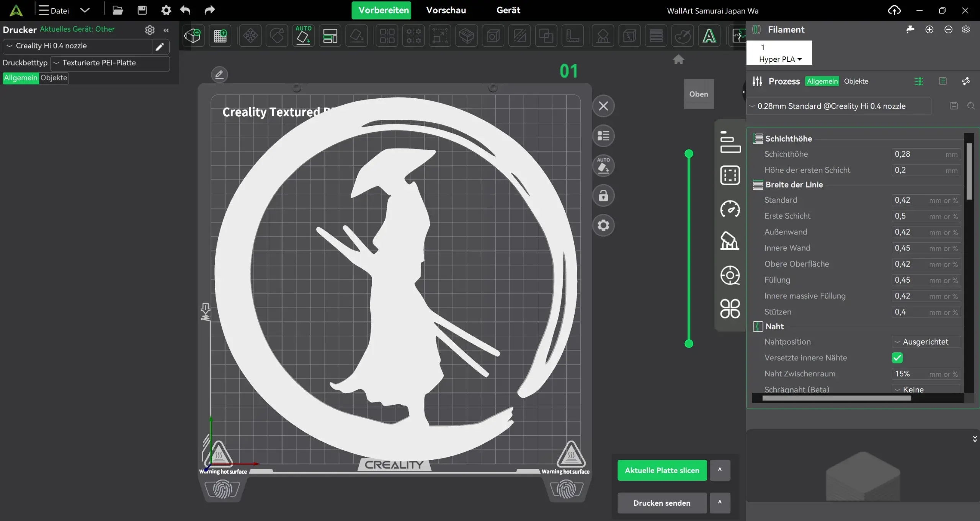Open project via folder icon
This screenshot has height=521, width=980.
118,10
